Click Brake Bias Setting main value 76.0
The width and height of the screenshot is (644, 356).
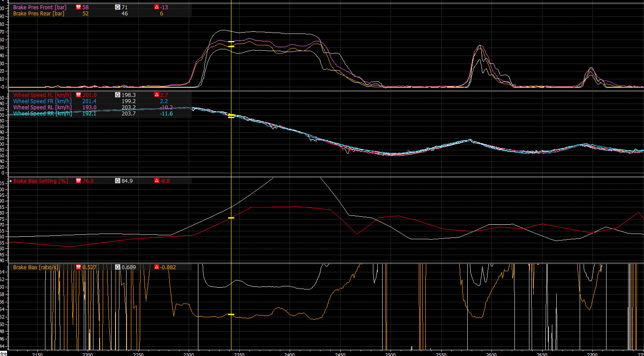point(88,181)
